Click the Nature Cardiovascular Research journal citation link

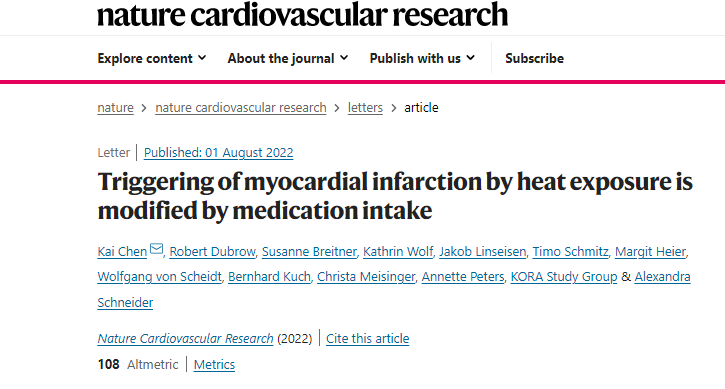click(x=185, y=339)
